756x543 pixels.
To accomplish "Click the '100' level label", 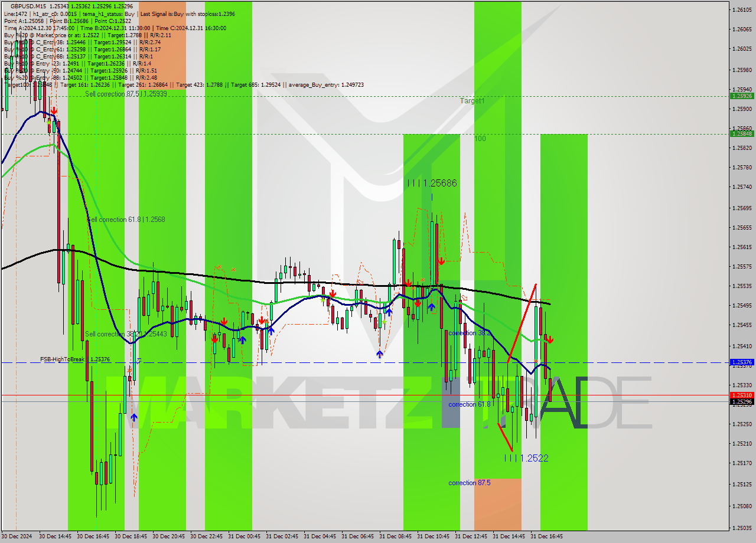I will point(480,138).
